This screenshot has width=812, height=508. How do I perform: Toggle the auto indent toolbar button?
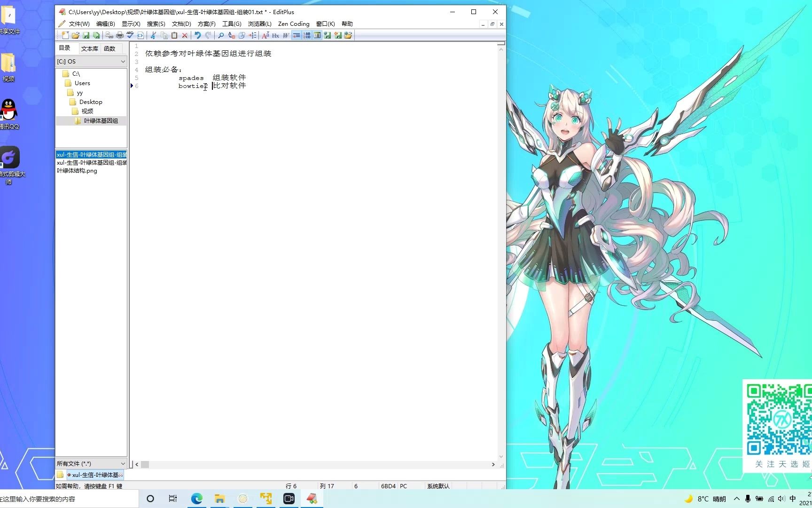[x=297, y=35]
